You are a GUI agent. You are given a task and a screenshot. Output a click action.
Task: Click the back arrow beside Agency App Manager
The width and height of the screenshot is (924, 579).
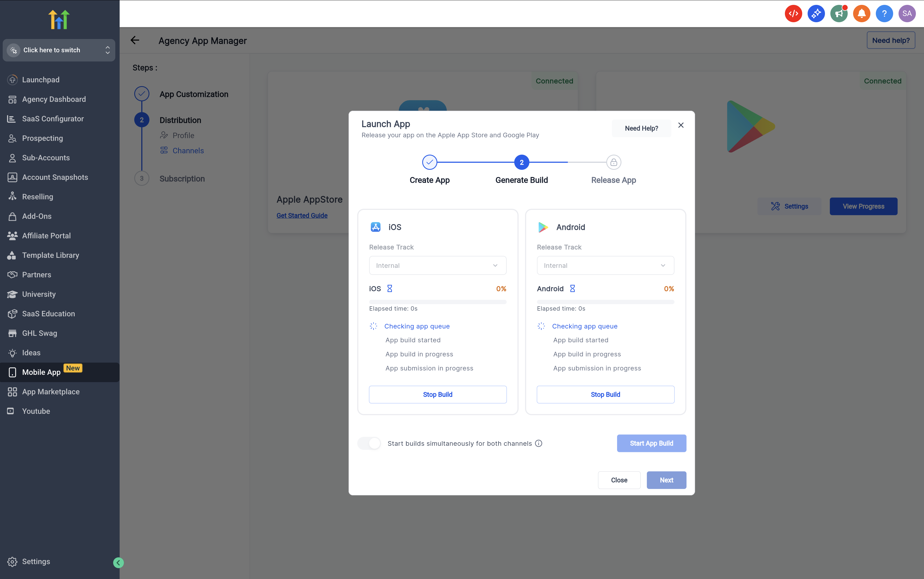pyautogui.click(x=135, y=40)
